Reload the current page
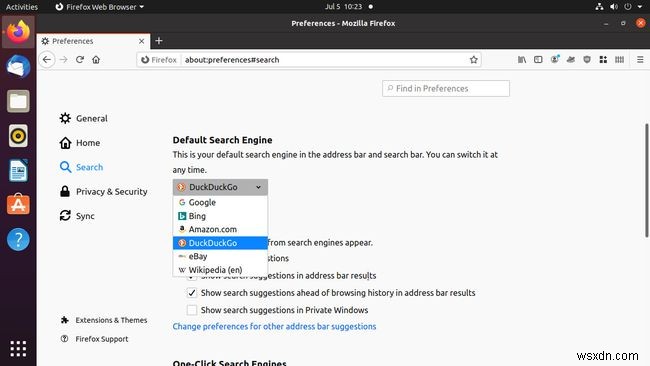Viewport: 650px width, 366px height. pos(80,60)
